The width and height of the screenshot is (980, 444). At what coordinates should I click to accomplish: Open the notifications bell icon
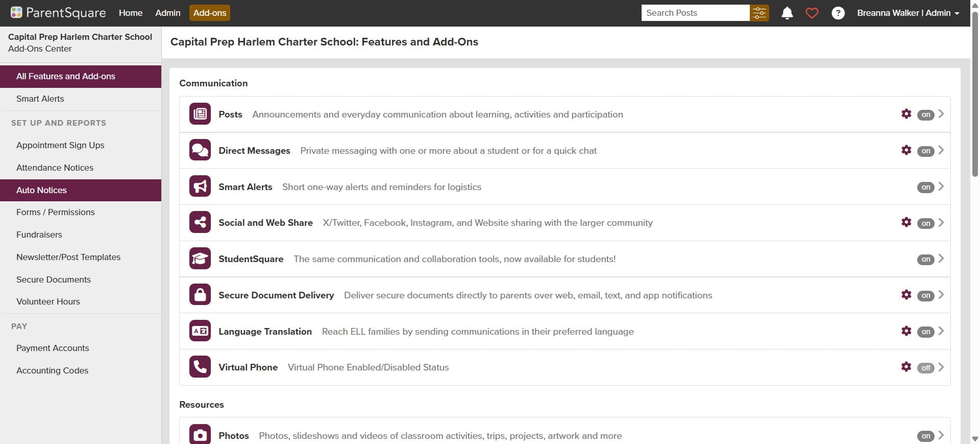click(x=787, y=13)
